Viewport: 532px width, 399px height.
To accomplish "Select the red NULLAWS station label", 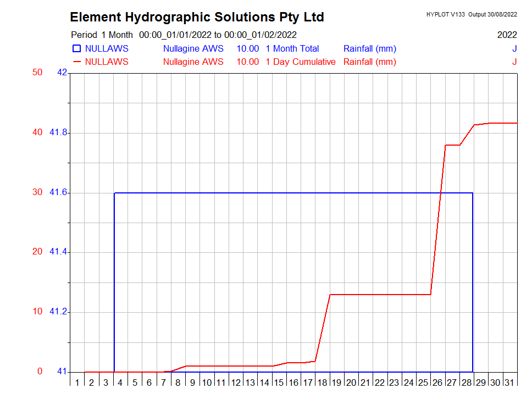I will click(107, 62).
